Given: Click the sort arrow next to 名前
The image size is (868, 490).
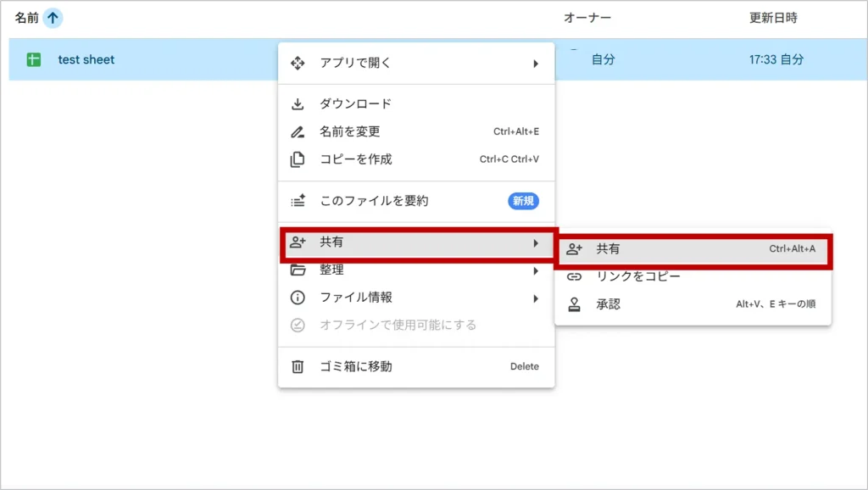Looking at the screenshot, I should (53, 18).
